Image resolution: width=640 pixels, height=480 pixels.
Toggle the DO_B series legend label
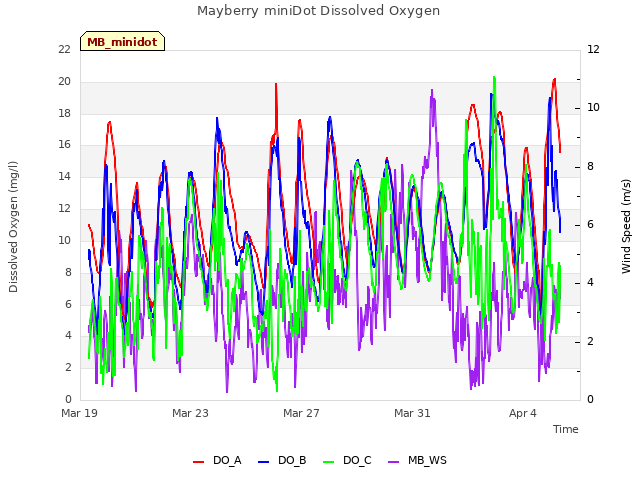[292, 460]
